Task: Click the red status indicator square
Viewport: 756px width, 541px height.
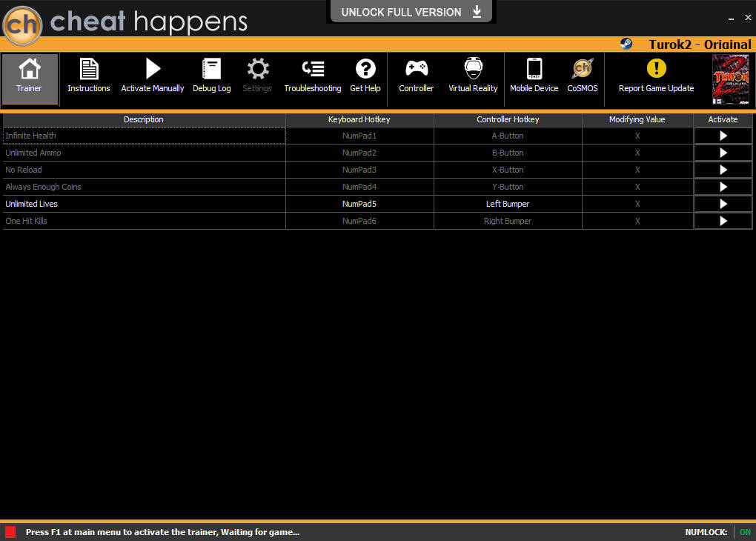Action: pyautogui.click(x=10, y=532)
